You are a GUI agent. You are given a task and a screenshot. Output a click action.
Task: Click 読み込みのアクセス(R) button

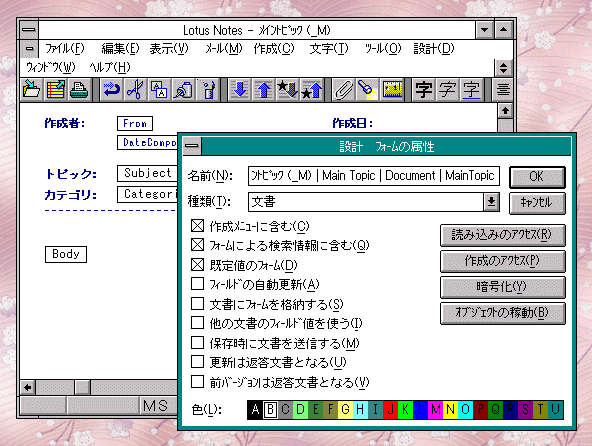tap(503, 235)
